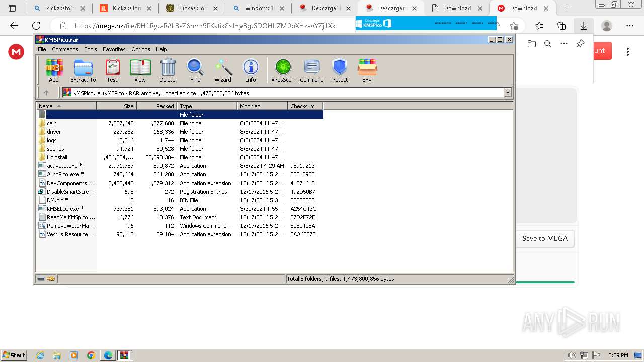The width and height of the screenshot is (644, 362).
Task: Click the taskbar clock showing 3:59 PM
Action: tap(618, 355)
